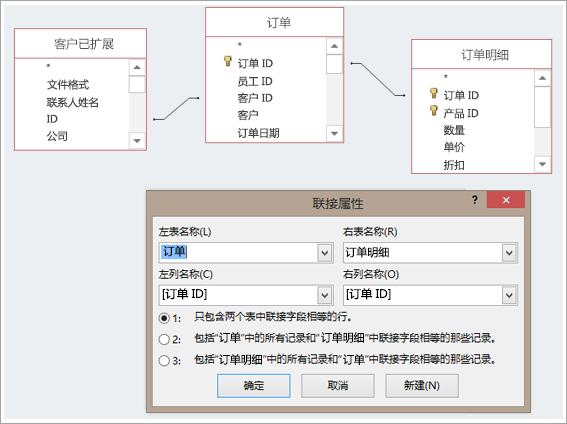Click scroll down arrow in 订单 table
Image resolution: width=567 pixels, height=424 pixels.
pos(334,133)
